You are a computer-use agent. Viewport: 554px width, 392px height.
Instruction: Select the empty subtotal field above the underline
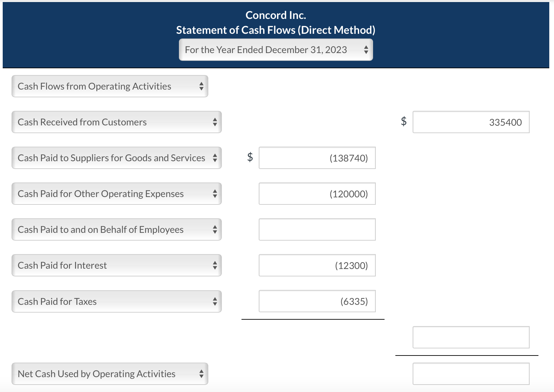471,337
